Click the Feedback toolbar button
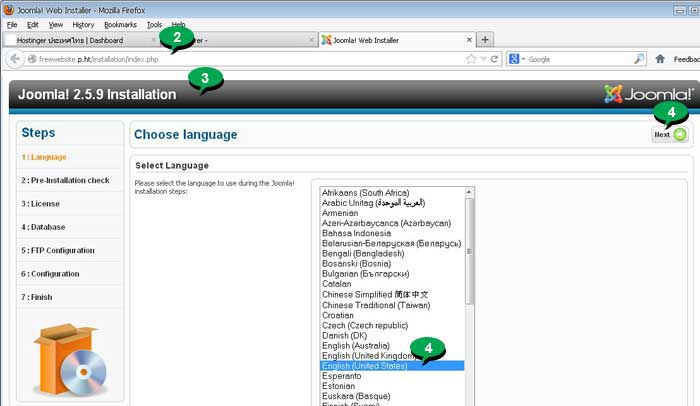700x406 pixels. pos(687,59)
